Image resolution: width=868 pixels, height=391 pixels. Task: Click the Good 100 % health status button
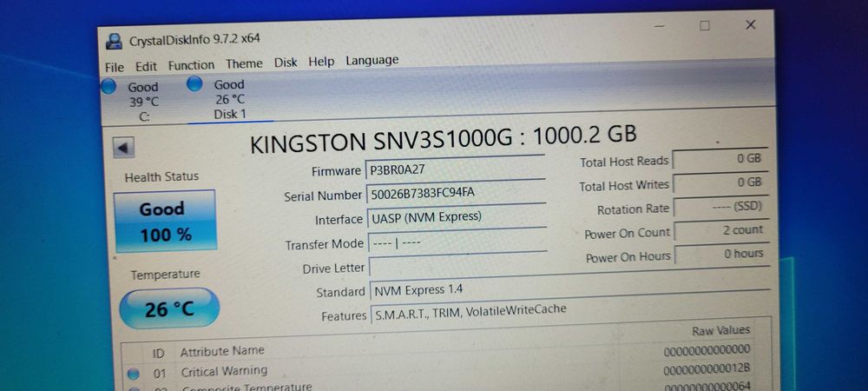pyautogui.click(x=165, y=221)
